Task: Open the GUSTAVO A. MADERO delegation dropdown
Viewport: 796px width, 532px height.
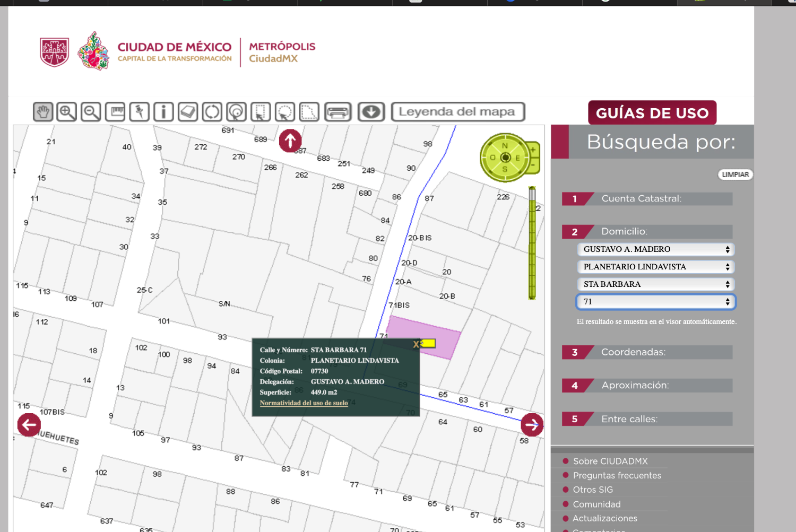Action: tap(655, 249)
